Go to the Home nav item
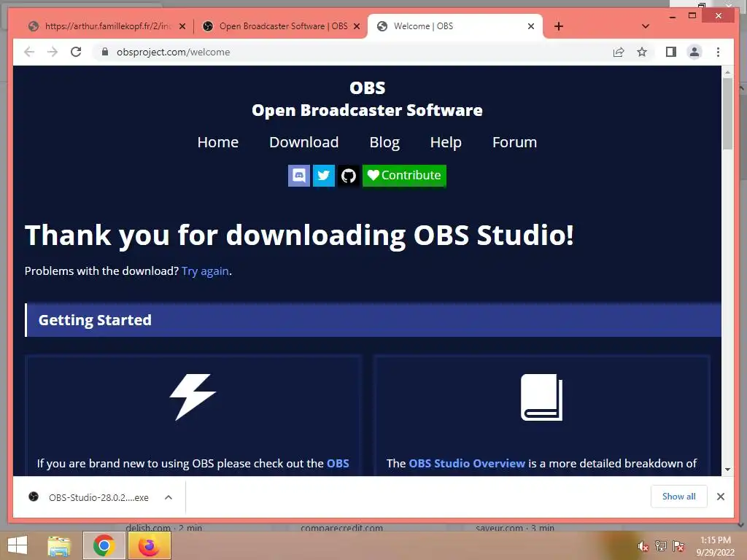Viewport: 747px width, 560px height. click(x=217, y=142)
